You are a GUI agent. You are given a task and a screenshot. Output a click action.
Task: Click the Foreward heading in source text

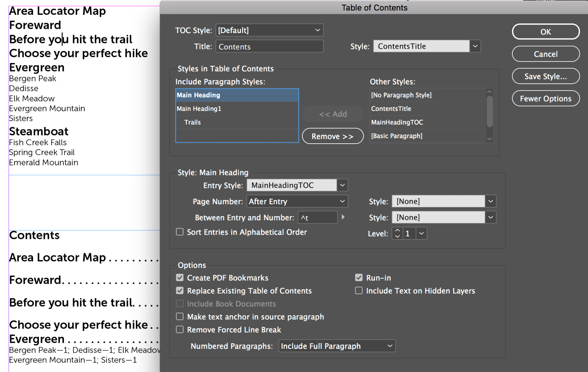tap(35, 25)
